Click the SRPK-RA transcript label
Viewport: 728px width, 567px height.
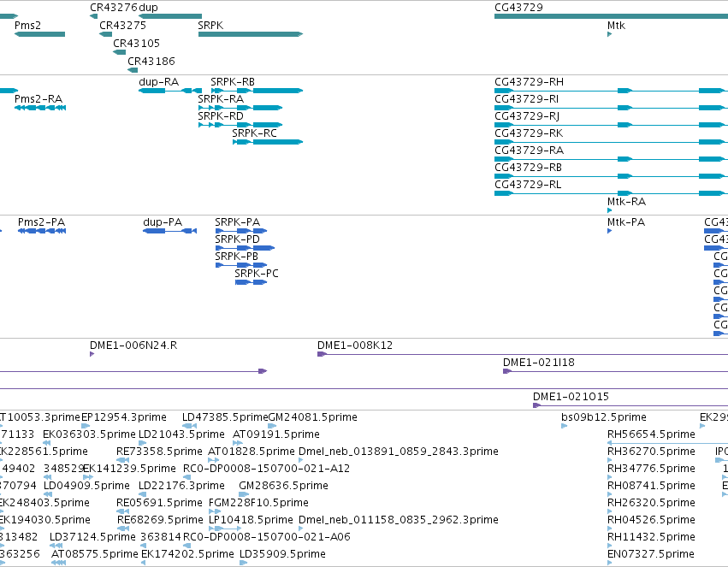221,99
